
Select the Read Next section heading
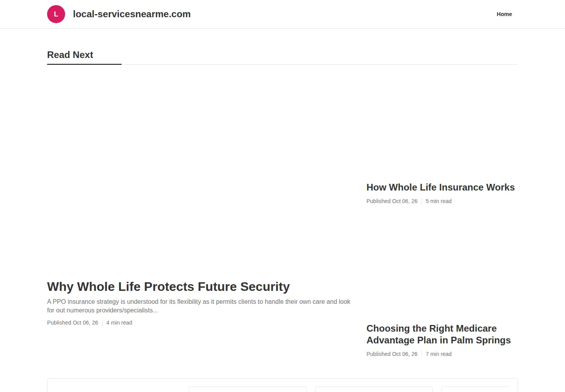point(70,55)
